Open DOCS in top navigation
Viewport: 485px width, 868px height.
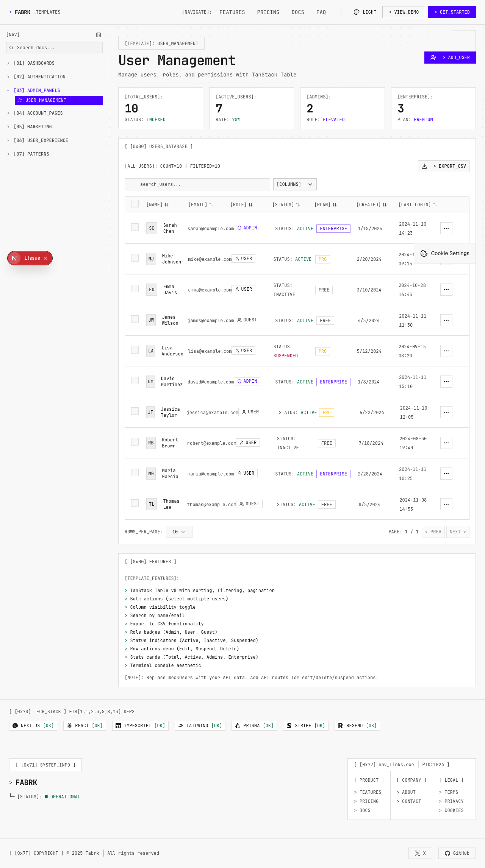click(x=298, y=12)
